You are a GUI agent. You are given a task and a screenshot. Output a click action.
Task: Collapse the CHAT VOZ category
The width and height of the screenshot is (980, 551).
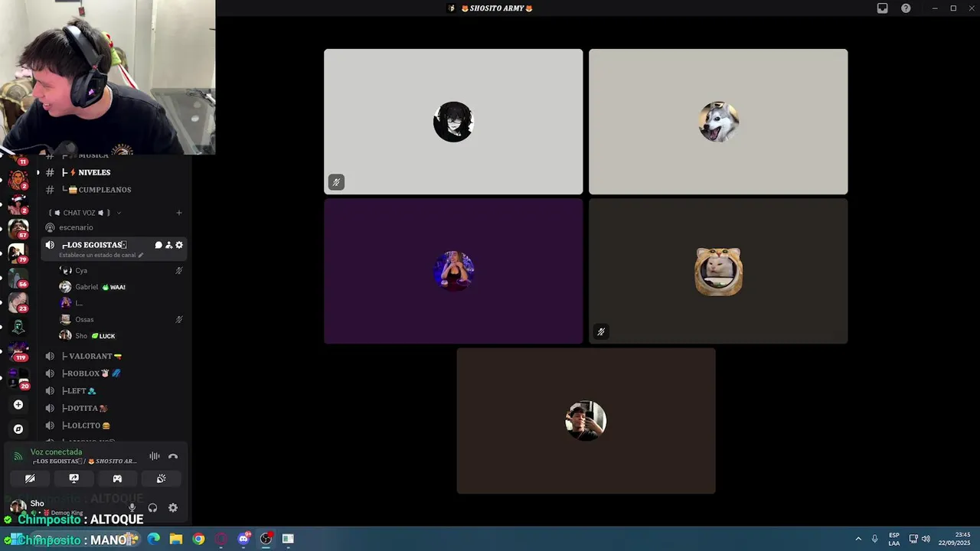(84, 213)
